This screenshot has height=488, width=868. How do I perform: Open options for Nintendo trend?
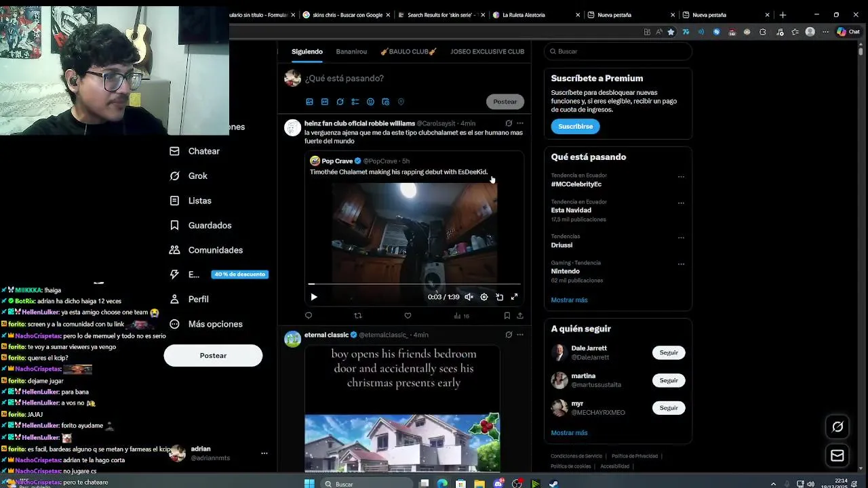click(x=681, y=264)
